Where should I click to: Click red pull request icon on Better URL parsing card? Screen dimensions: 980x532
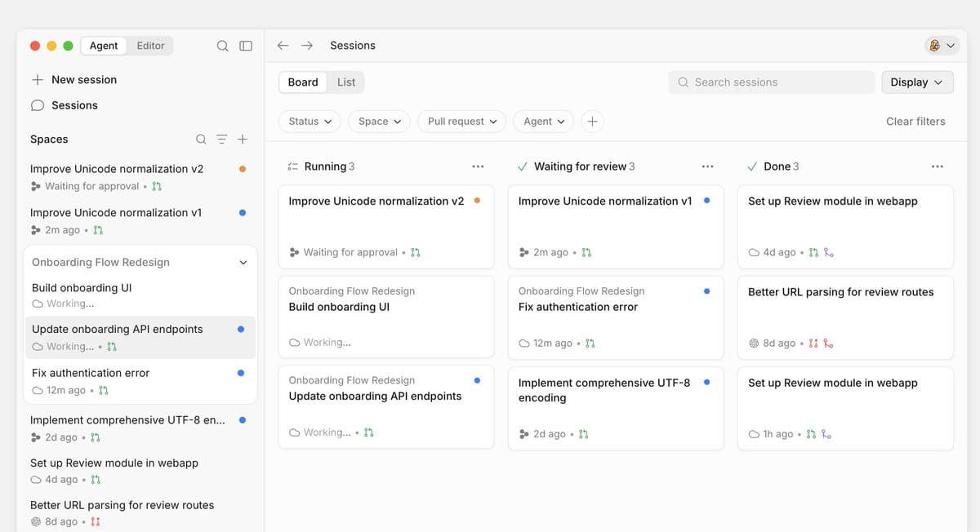[x=813, y=344]
